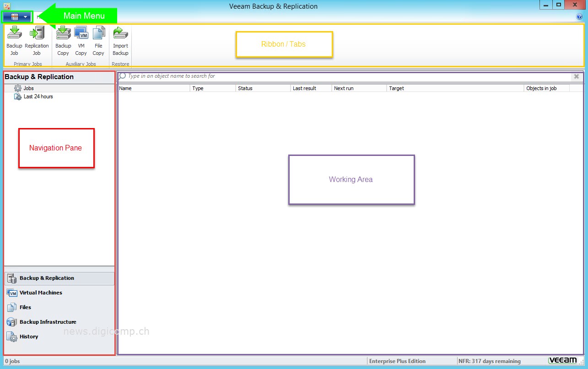Screen dimensions: 588x369
Task: Click the 0 jobs status text
Action: click(x=12, y=361)
